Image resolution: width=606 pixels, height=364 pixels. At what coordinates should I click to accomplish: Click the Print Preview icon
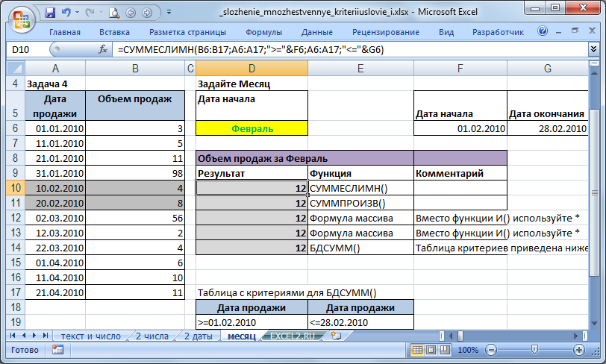point(115,13)
